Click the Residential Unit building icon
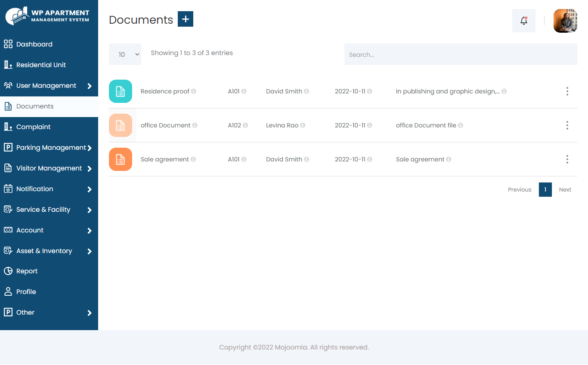 click(x=8, y=65)
